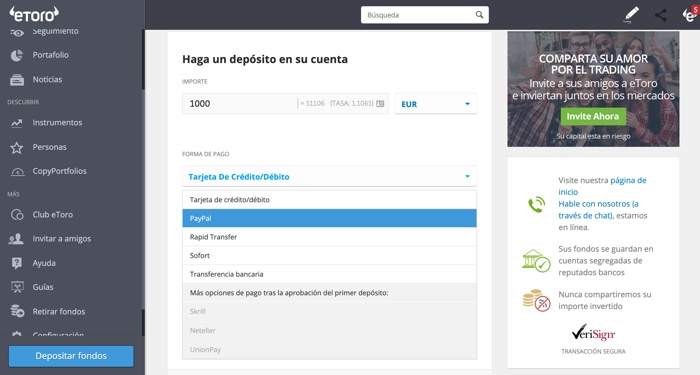Click the CopyPortfolios icon
The width and height of the screenshot is (700, 375).
(17, 171)
